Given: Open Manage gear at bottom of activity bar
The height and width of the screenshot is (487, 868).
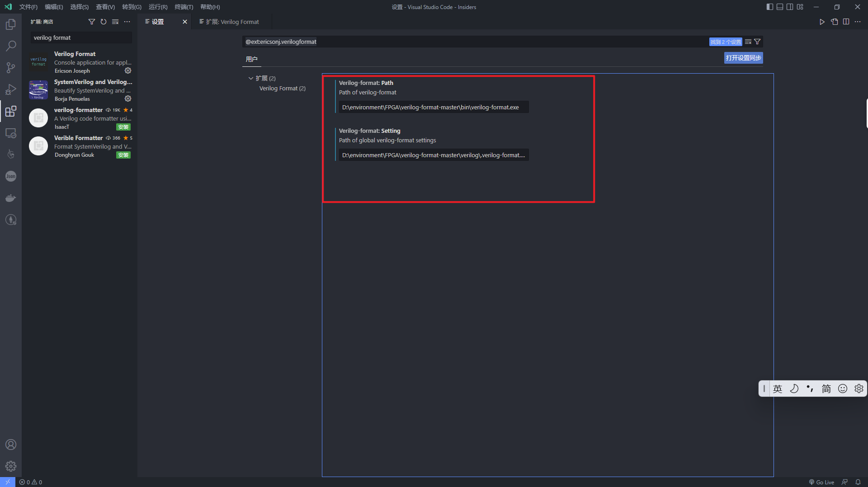Looking at the screenshot, I should click(11, 466).
